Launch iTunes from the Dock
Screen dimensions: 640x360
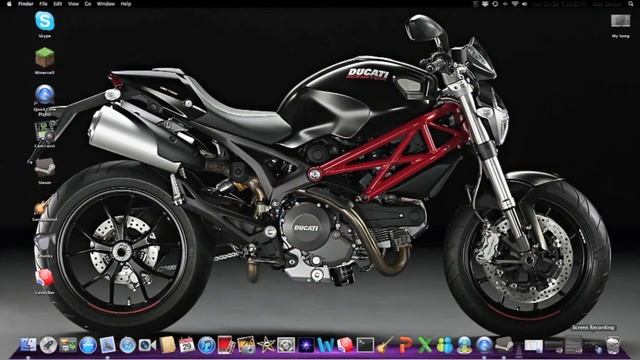pos(207,345)
